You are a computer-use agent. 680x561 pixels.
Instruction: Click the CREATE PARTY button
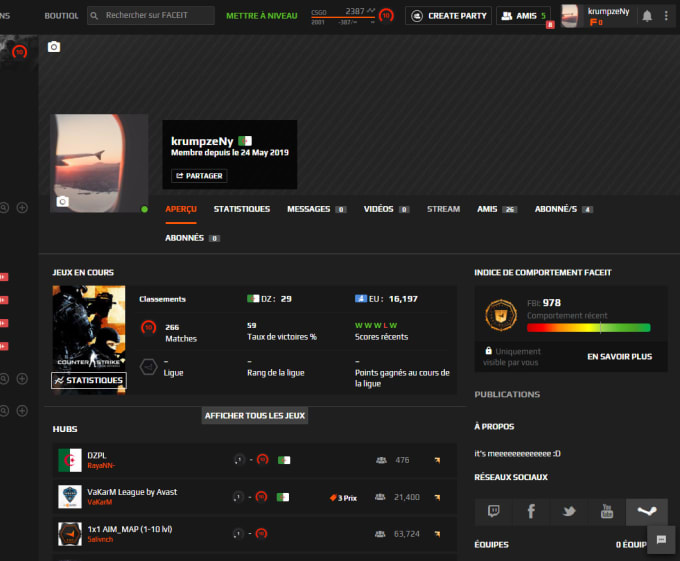point(448,16)
